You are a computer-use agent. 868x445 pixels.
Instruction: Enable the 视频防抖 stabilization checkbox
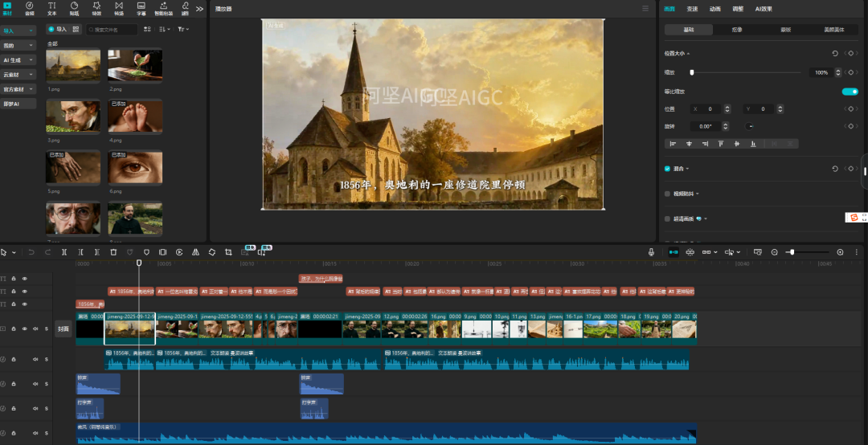[x=667, y=194]
